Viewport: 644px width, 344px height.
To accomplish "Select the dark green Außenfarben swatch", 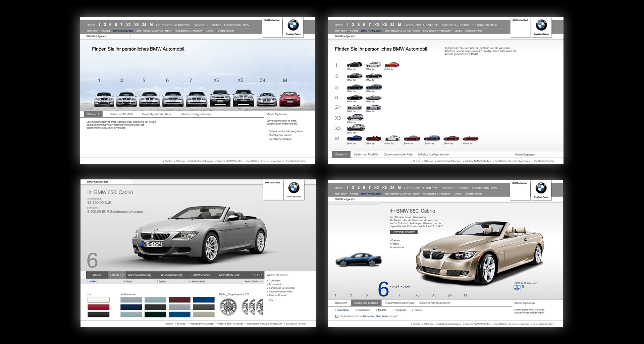I will tap(155, 314).
